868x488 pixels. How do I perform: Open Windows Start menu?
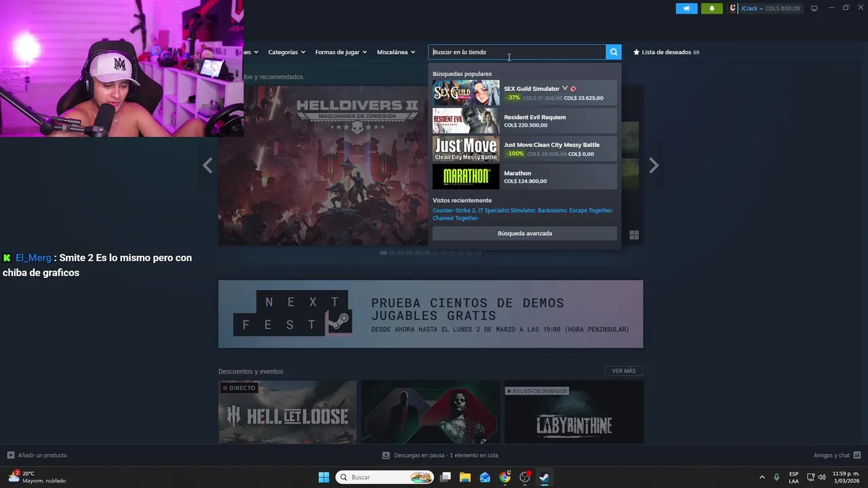[323, 477]
